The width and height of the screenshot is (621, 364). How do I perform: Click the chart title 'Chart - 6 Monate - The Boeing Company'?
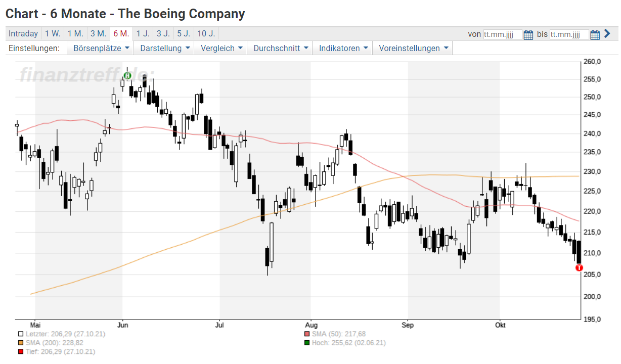pyautogui.click(x=125, y=14)
